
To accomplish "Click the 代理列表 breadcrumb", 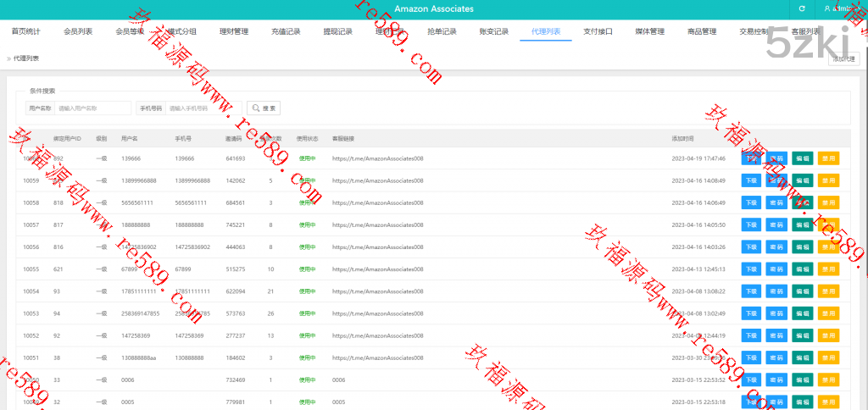I will tap(25, 58).
